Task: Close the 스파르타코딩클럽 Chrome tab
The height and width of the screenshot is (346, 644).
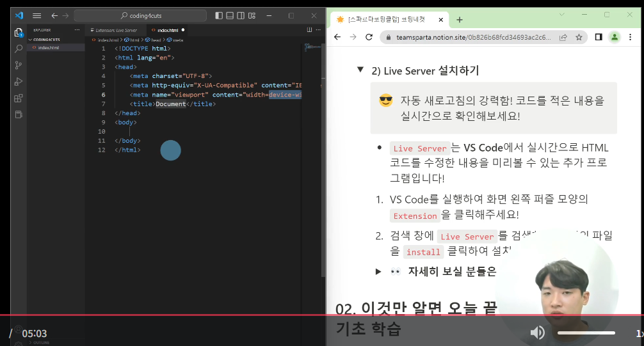Action: pyautogui.click(x=440, y=20)
